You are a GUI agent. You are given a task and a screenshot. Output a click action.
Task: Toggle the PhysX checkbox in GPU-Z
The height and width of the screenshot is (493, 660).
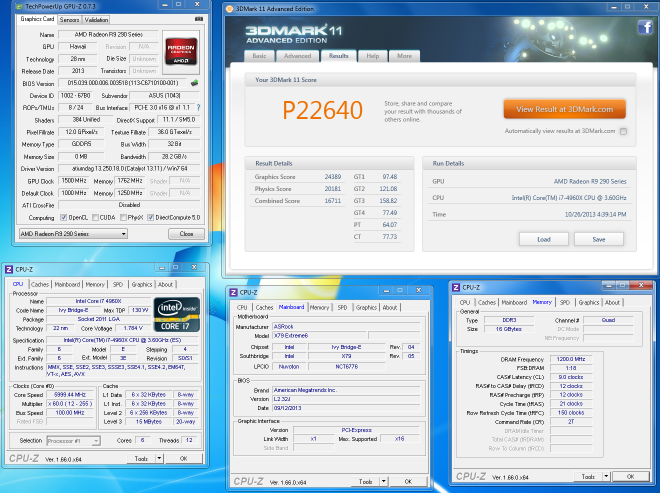[123, 217]
